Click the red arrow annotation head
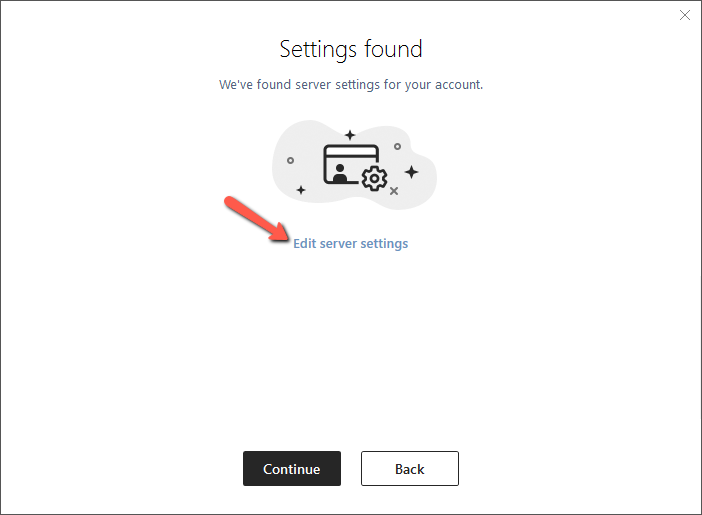 (x=281, y=232)
